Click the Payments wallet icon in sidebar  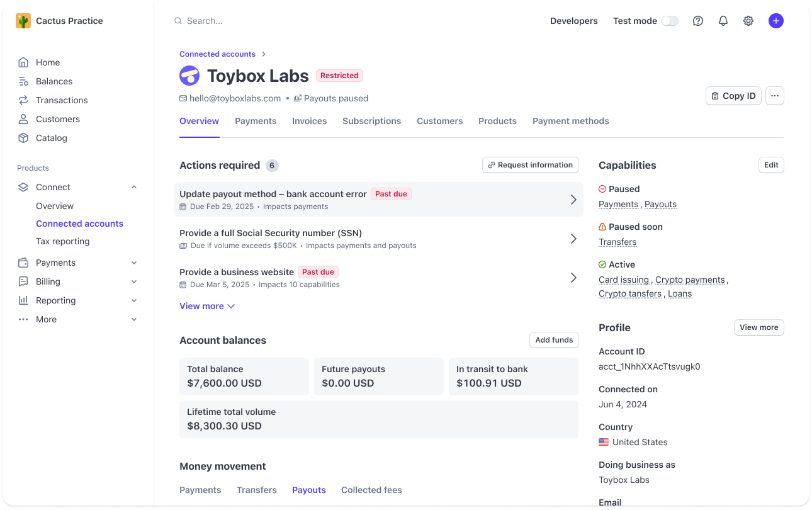click(x=23, y=263)
